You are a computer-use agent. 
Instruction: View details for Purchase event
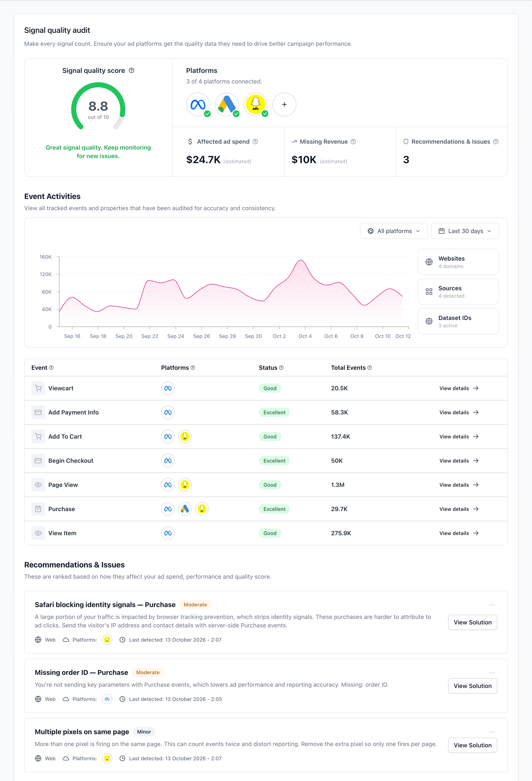(x=459, y=509)
